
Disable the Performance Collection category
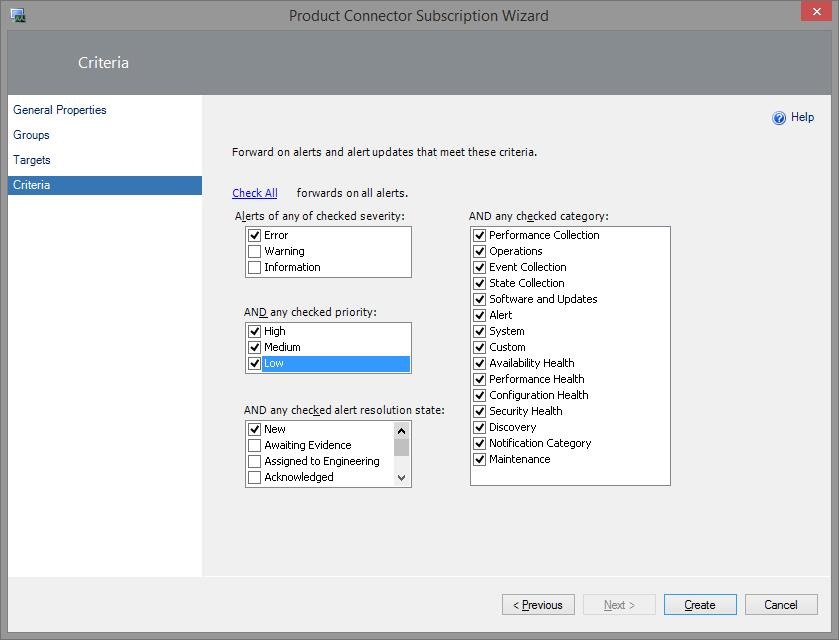[x=479, y=235]
